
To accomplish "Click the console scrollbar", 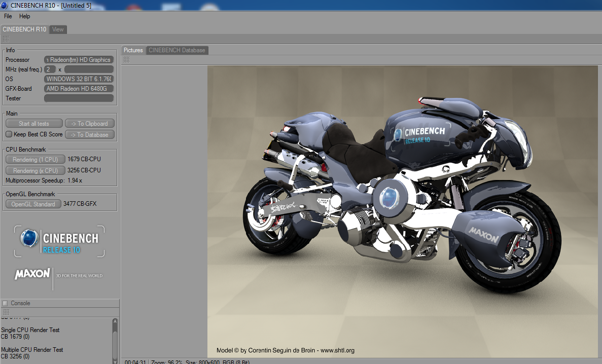I will tap(115, 341).
